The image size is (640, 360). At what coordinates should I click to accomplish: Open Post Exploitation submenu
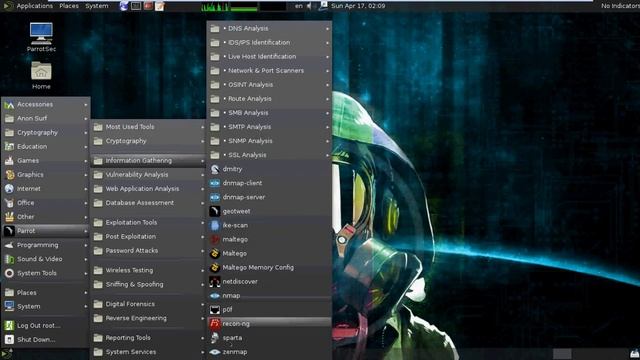coord(148,237)
